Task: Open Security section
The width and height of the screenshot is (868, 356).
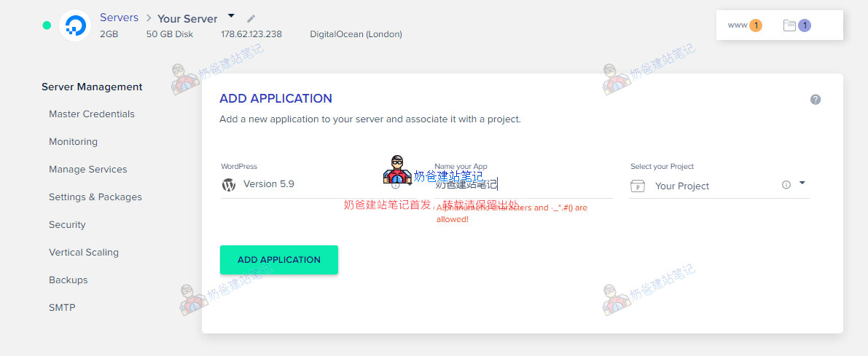Action: [67, 224]
